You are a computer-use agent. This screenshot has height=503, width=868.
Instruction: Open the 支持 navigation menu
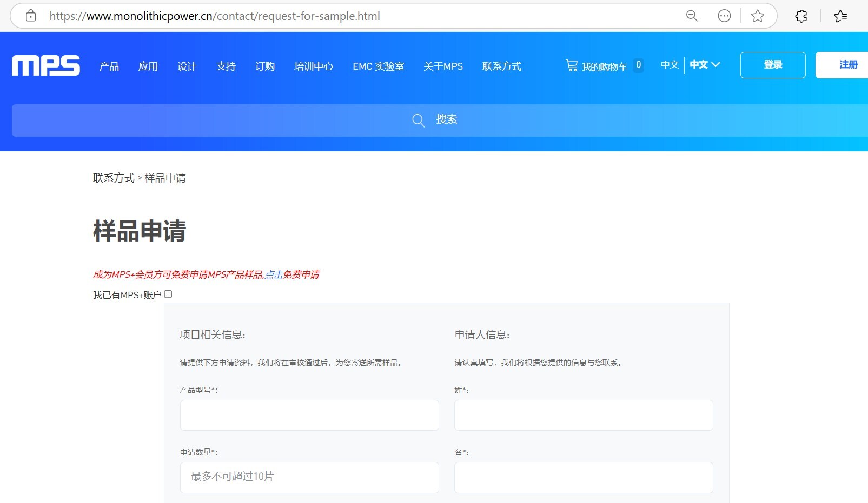point(226,66)
